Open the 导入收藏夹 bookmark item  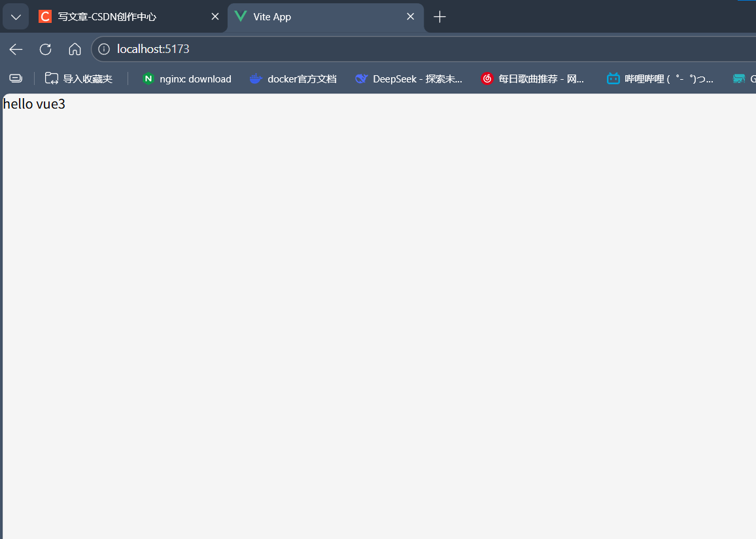(x=78, y=78)
